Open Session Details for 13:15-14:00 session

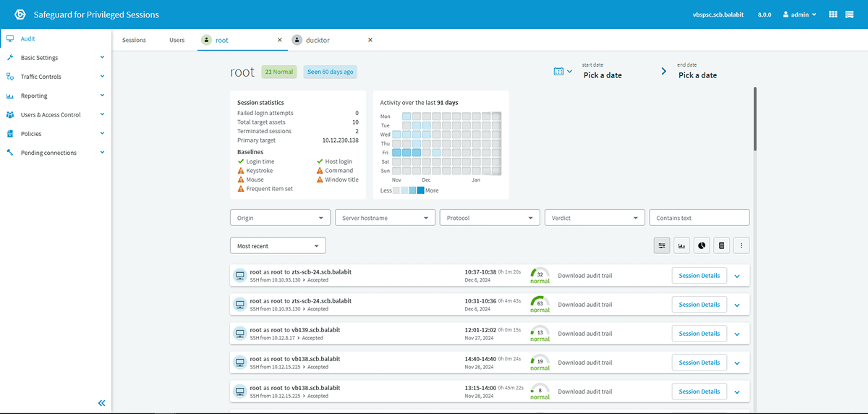699,392
